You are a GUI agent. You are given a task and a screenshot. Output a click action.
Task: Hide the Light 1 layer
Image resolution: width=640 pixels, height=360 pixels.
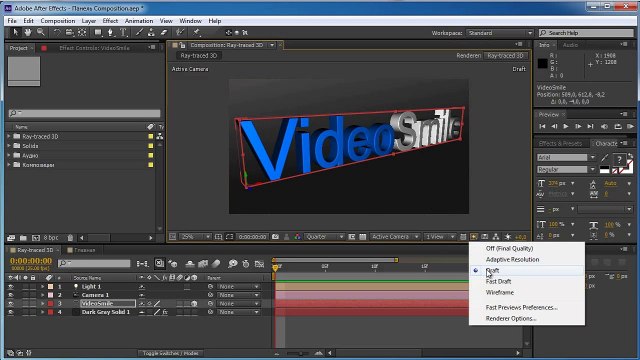point(11,287)
